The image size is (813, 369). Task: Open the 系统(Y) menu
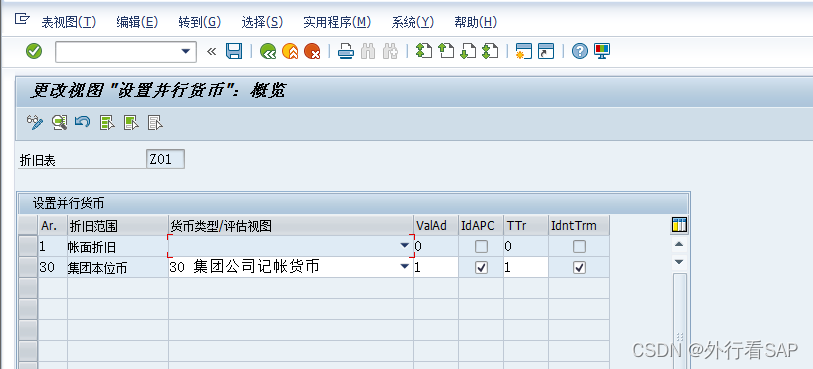click(413, 22)
